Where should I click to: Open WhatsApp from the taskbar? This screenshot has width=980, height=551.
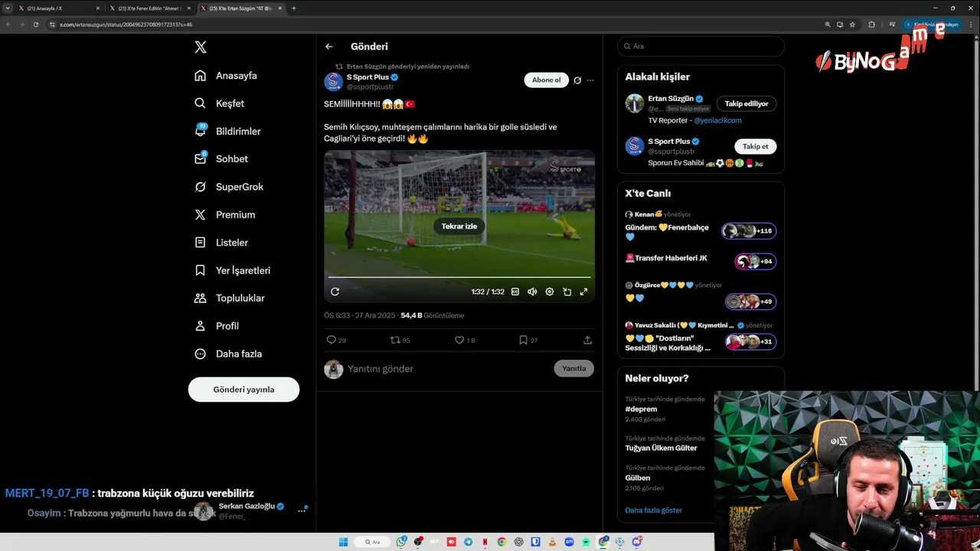point(402,542)
